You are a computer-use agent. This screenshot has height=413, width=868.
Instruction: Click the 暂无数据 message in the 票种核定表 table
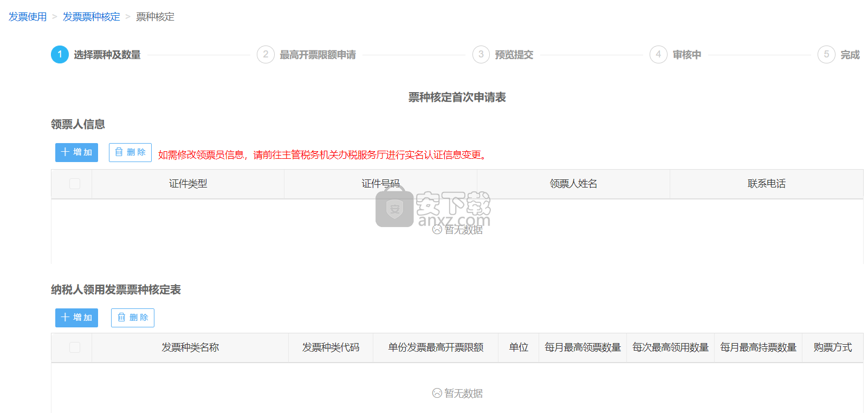pyautogui.click(x=457, y=393)
